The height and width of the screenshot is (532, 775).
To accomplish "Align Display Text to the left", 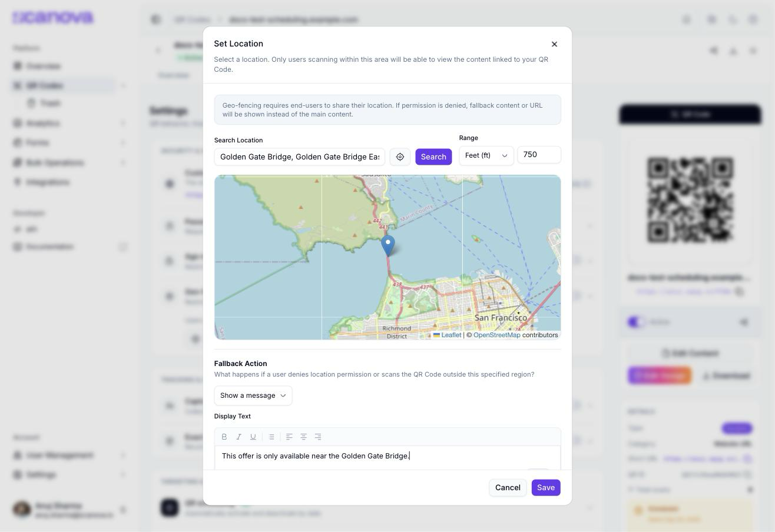I will click(x=289, y=437).
